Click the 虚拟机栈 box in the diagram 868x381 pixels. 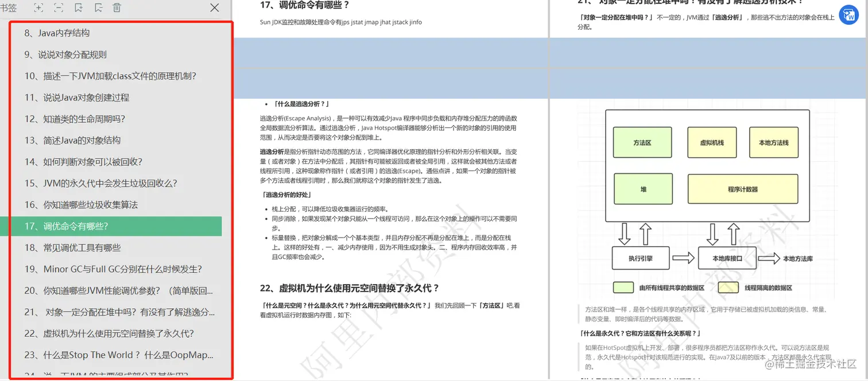pyautogui.click(x=712, y=142)
